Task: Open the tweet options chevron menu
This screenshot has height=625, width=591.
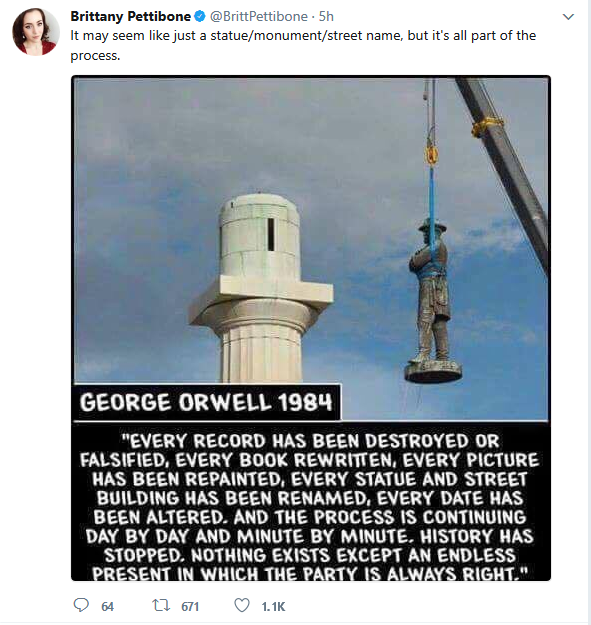Action: pyautogui.click(x=568, y=17)
